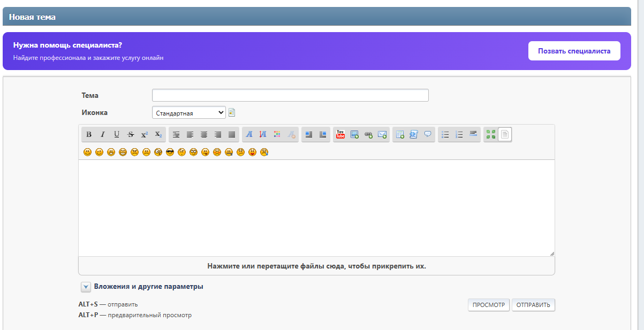This screenshot has width=644, height=330.
Task: Open the font color picker
Action: click(x=277, y=135)
